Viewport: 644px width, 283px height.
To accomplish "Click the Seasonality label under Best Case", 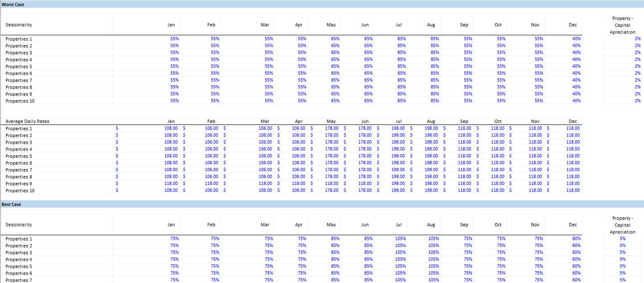I will pos(19,225).
